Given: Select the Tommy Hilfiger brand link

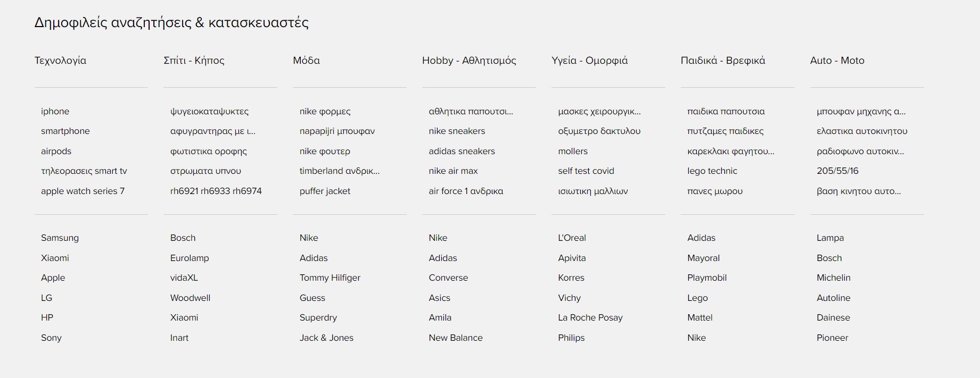Looking at the screenshot, I should (330, 278).
